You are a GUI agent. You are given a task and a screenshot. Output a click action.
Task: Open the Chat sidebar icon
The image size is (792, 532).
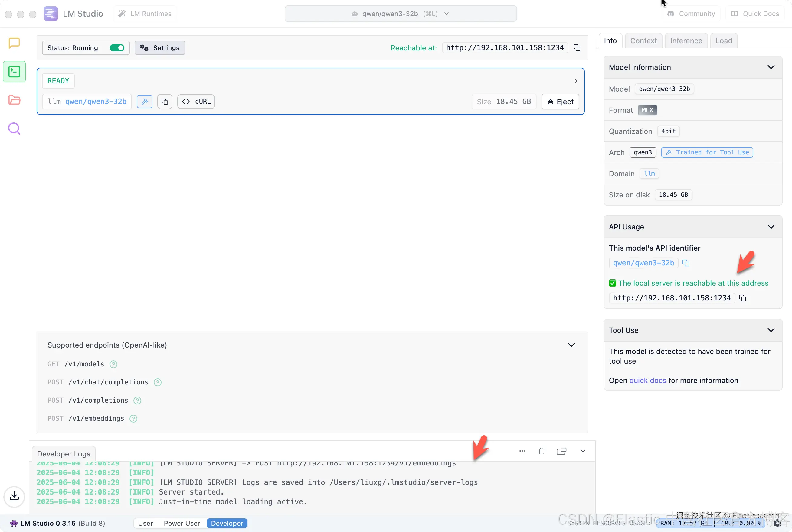pyautogui.click(x=14, y=43)
